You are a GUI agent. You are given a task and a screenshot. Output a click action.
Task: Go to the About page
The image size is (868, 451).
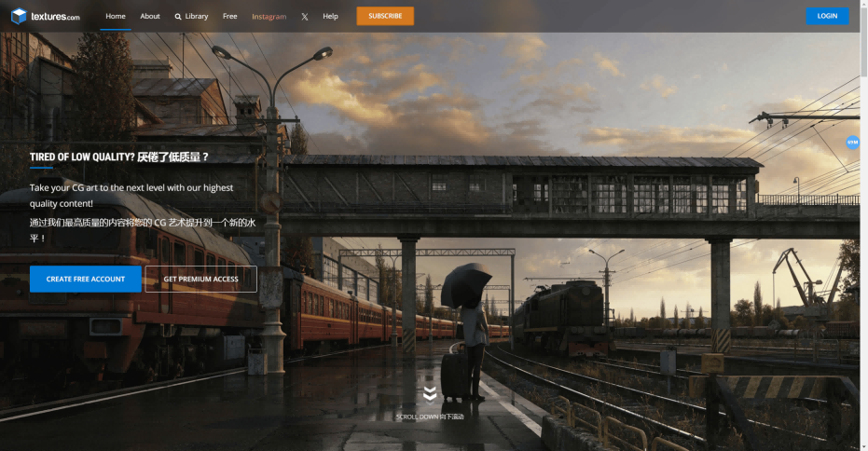(150, 16)
